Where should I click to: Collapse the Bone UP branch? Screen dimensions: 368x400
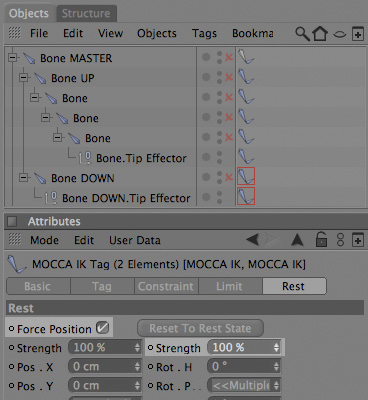[24, 78]
